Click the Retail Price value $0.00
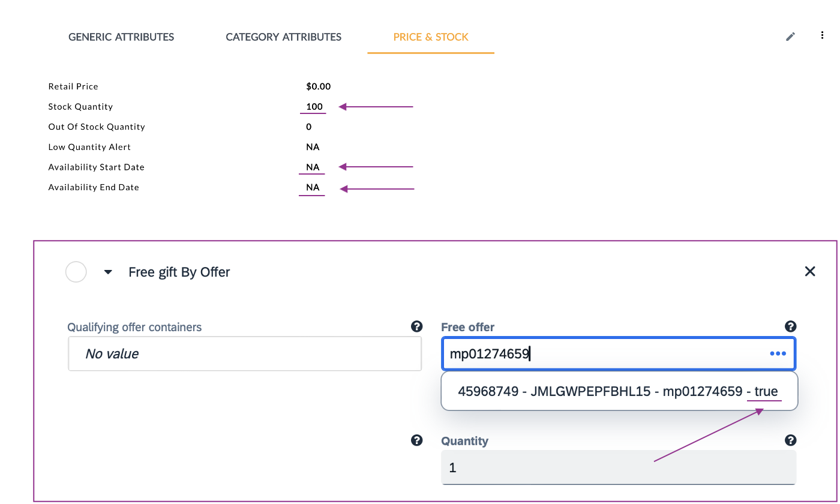 click(318, 86)
